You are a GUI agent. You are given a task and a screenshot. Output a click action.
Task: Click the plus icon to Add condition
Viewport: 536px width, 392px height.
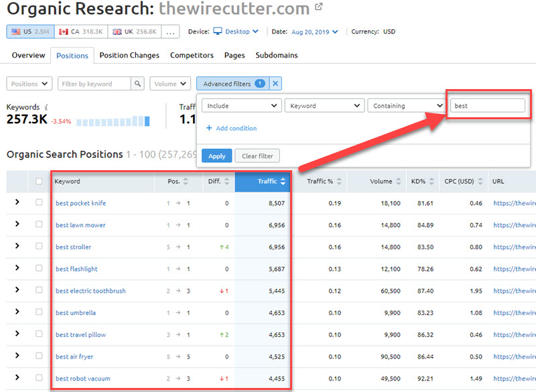[209, 128]
